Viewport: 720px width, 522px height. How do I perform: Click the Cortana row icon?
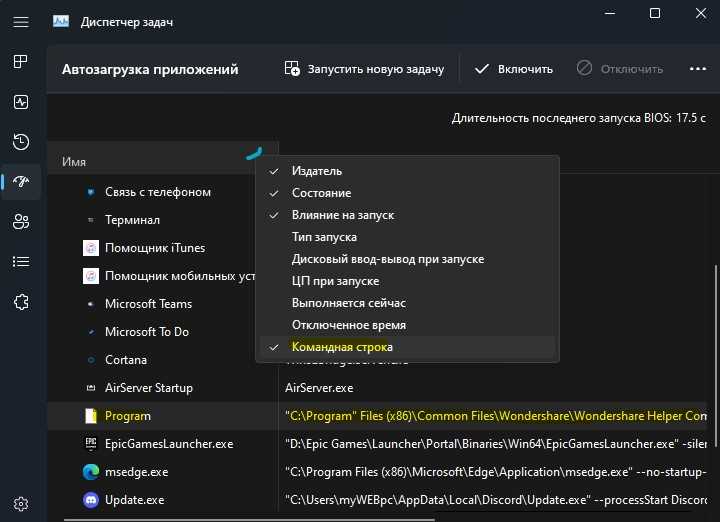click(91, 360)
